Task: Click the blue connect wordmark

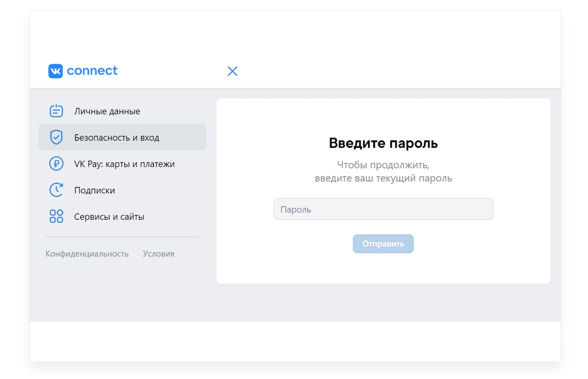Action: [x=92, y=71]
